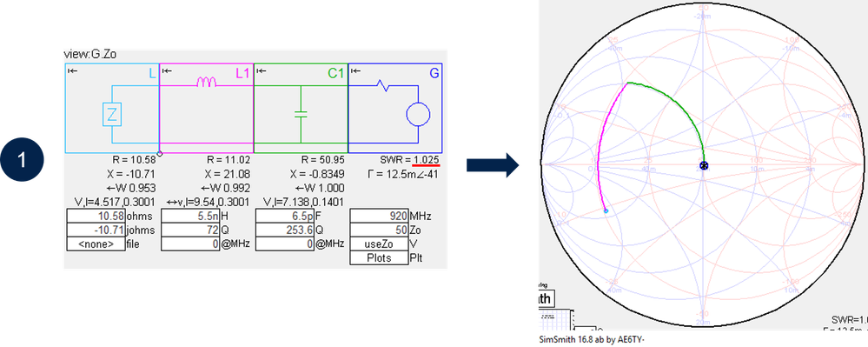Click the R = 50.95 readout under C1
Image resolution: width=868 pixels, height=347 pixels.
point(321,160)
